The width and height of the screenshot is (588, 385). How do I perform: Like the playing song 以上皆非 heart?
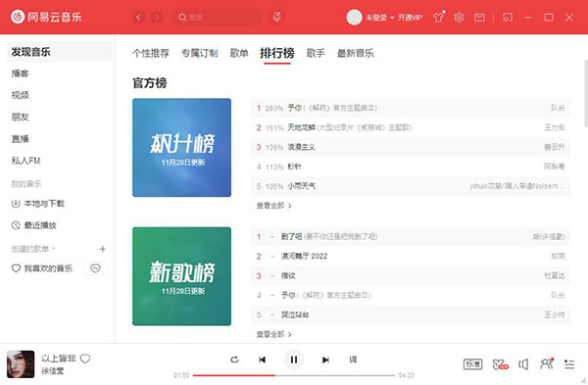(85, 359)
